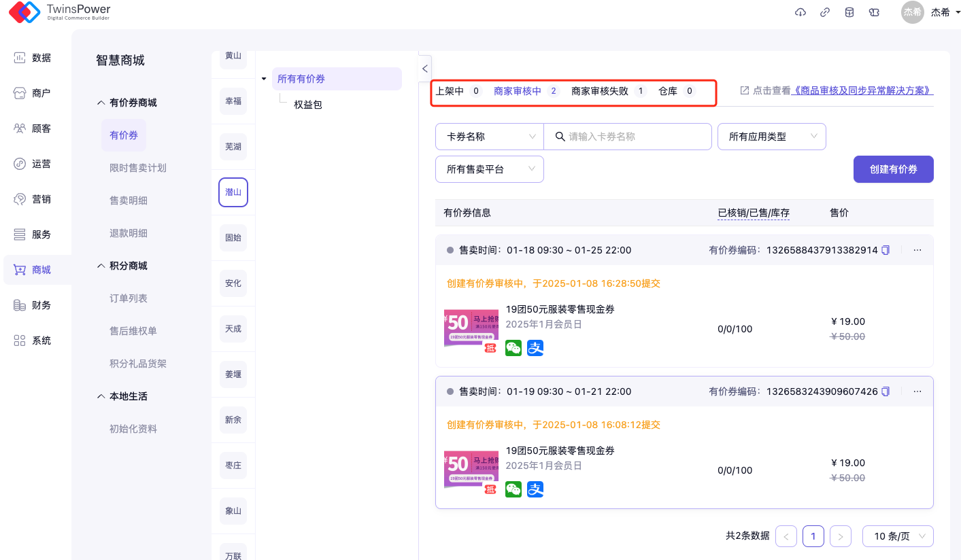Click the cloud download icon in header

pyautogui.click(x=800, y=12)
